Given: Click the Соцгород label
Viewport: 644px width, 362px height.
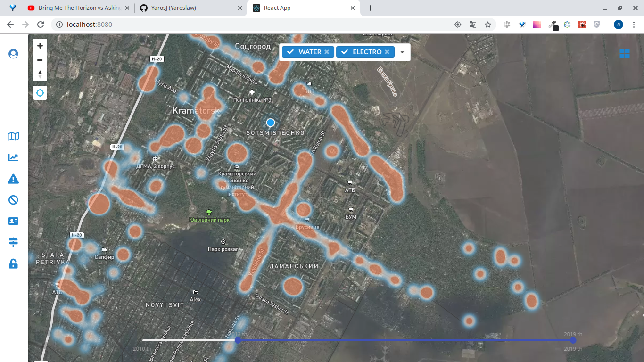Looking at the screenshot, I should (253, 46).
